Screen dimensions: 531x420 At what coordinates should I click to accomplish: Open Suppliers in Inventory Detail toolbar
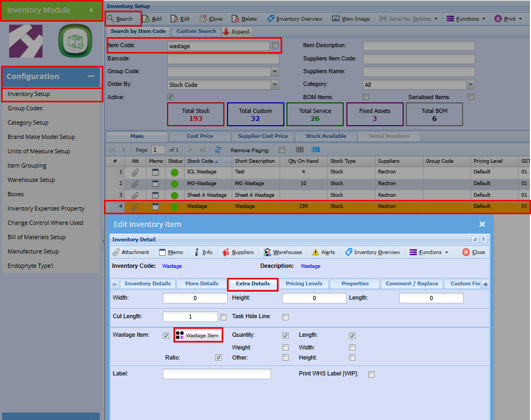(x=238, y=252)
